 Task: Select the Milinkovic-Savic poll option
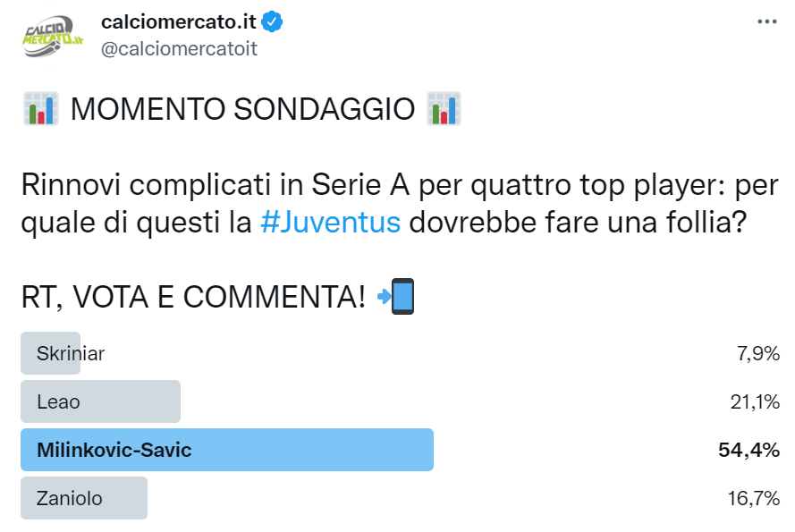point(114,450)
